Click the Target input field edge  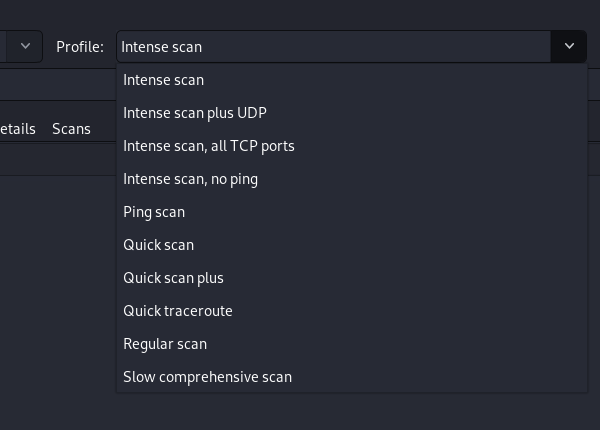pos(4,46)
